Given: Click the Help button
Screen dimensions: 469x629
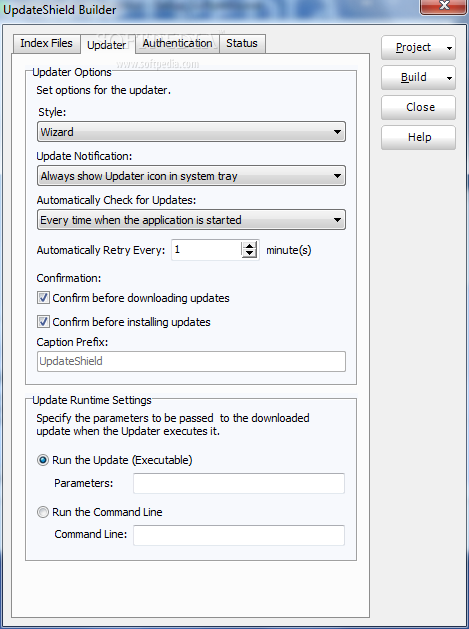Looking at the screenshot, I should (418, 138).
